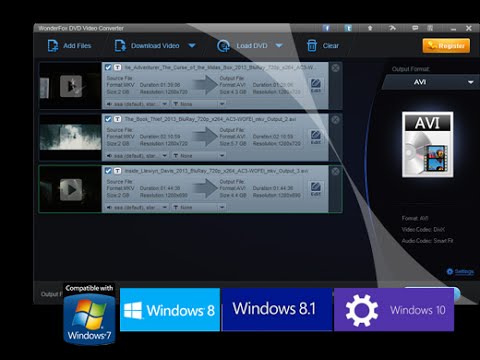This screenshot has width=480, height=360.
Task: Click the Add Files toolbar button
Action: click(69, 46)
